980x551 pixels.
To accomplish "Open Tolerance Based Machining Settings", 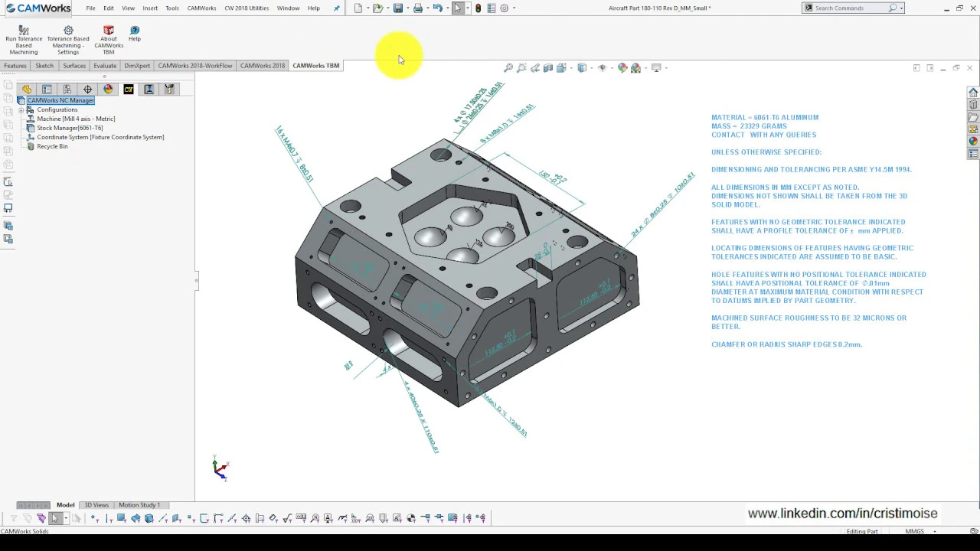I will coord(68,41).
